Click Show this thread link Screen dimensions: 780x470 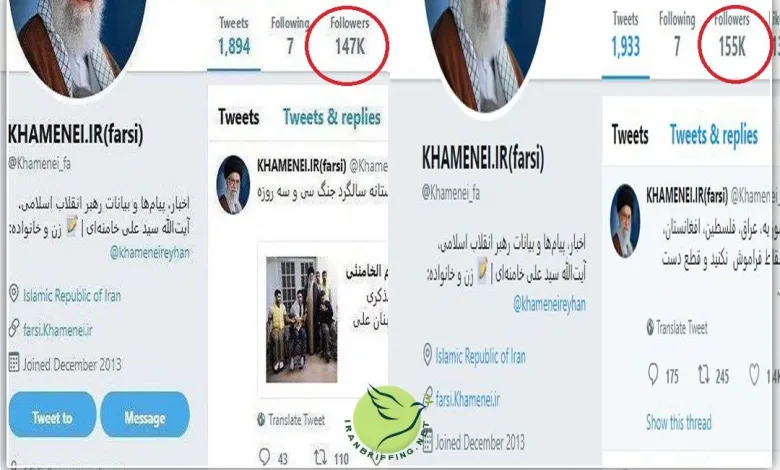[x=679, y=422]
